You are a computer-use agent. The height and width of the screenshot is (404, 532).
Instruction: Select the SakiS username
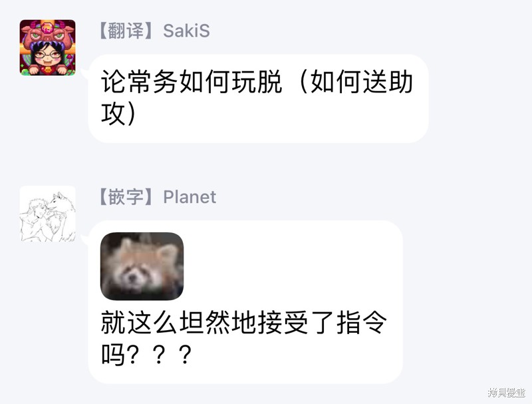pyautogui.click(x=186, y=31)
